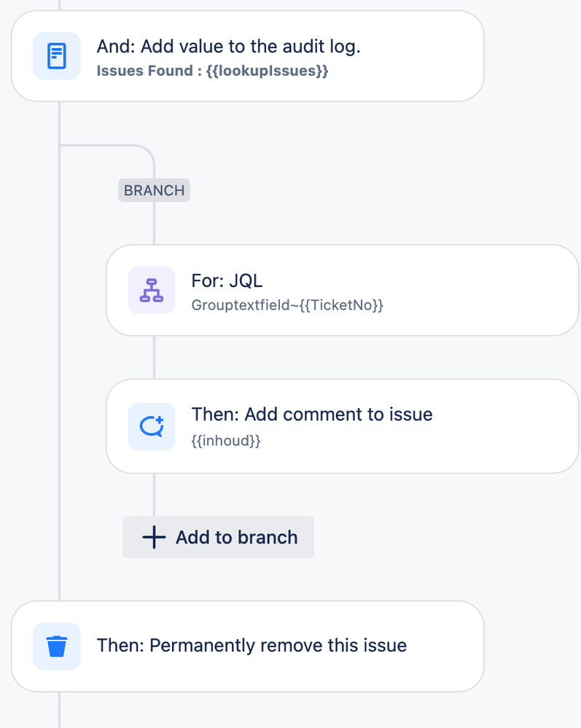Open the 'Then: Add comment to issue' step
Screen dimensions: 581x728
[x=343, y=426]
